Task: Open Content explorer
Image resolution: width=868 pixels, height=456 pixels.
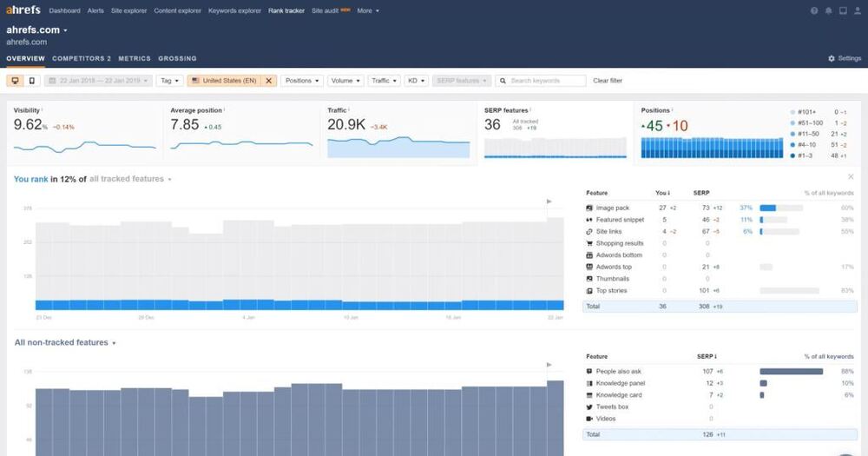Action: pos(177,10)
